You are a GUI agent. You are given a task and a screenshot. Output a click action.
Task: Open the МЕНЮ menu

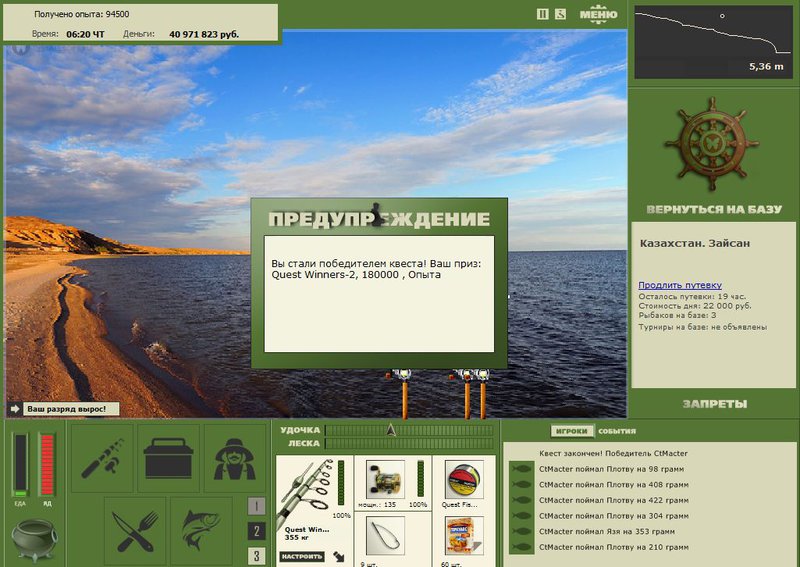(x=598, y=14)
